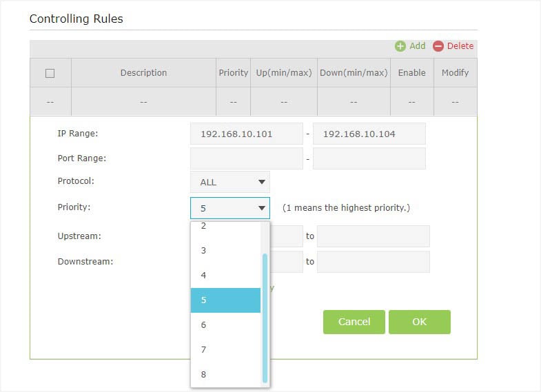
Task: Click the Add link text
Action: [417, 46]
